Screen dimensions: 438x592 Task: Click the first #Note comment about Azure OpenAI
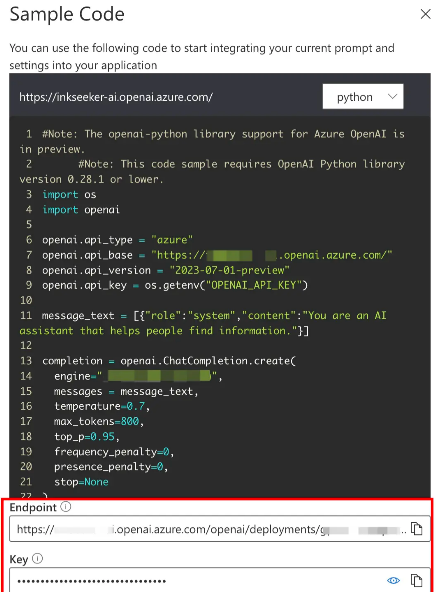click(211, 141)
